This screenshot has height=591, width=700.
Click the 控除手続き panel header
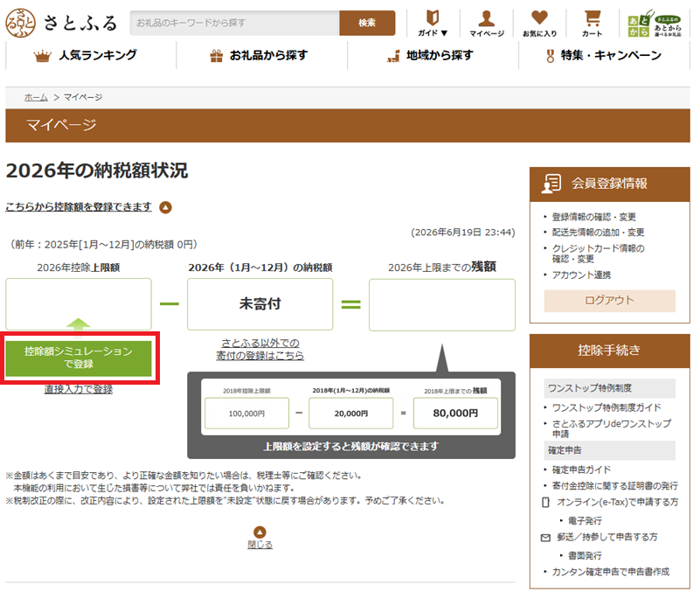609,351
